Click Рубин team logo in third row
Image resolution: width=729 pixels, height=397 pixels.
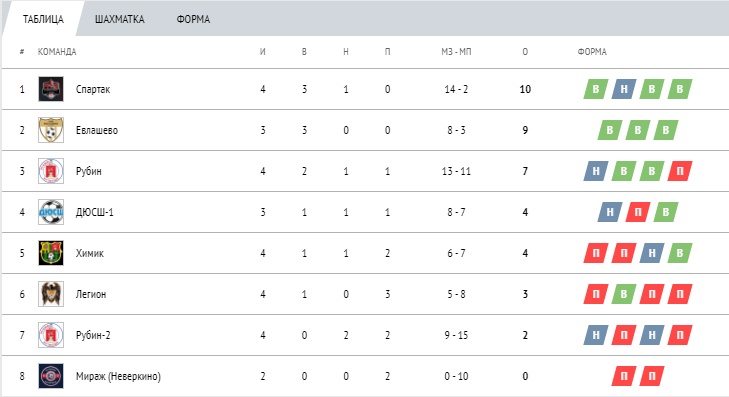point(51,171)
